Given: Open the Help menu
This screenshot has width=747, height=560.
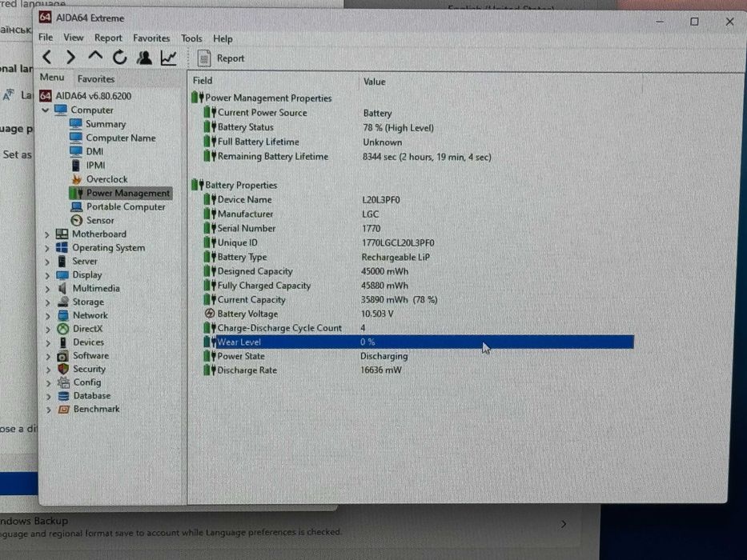Looking at the screenshot, I should [223, 38].
